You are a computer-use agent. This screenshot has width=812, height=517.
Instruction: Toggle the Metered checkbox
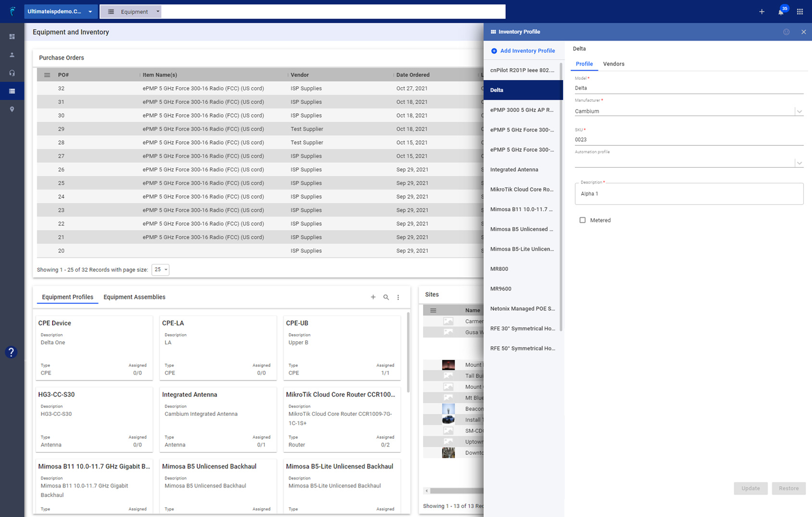tap(582, 220)
